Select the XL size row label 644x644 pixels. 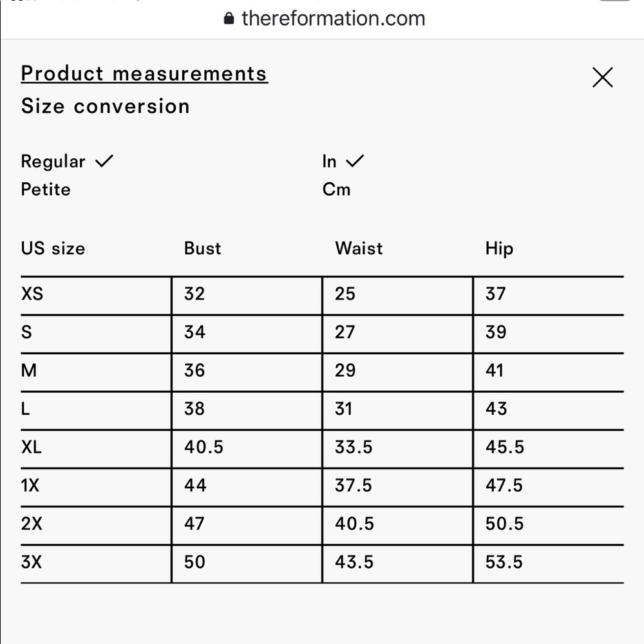(31, 447)
